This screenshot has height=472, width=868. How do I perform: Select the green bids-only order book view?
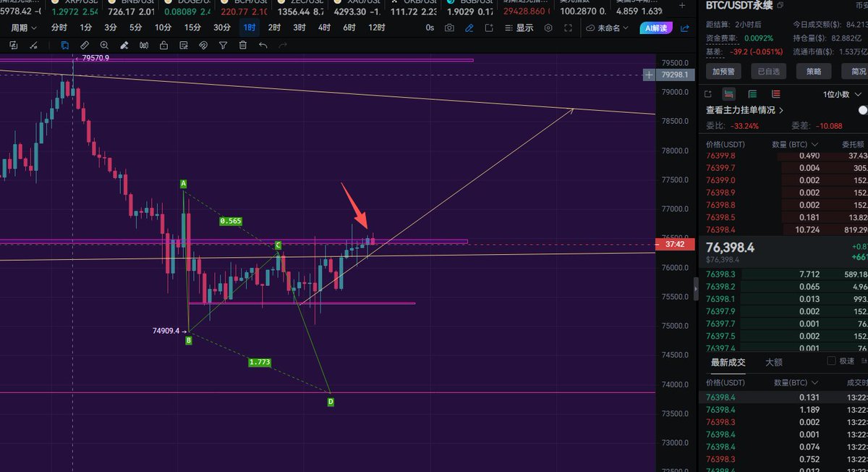[x=753, y=94]
